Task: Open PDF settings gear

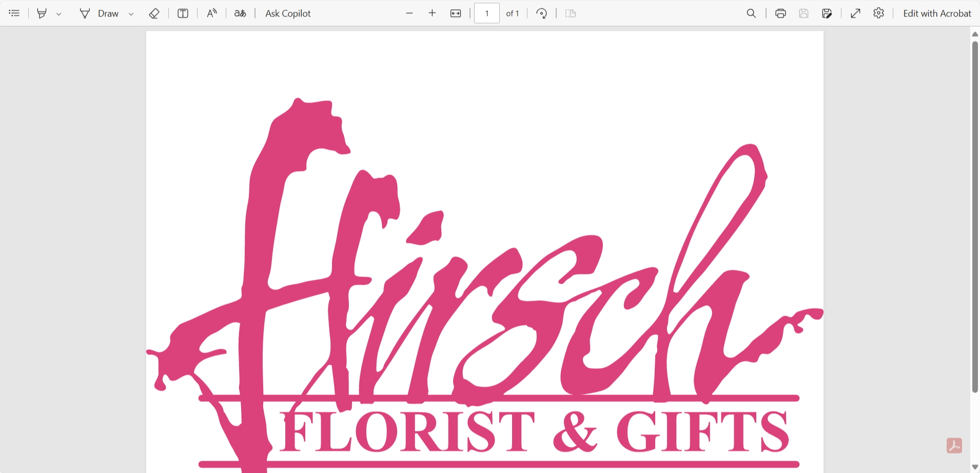Action: click(879, 13)
